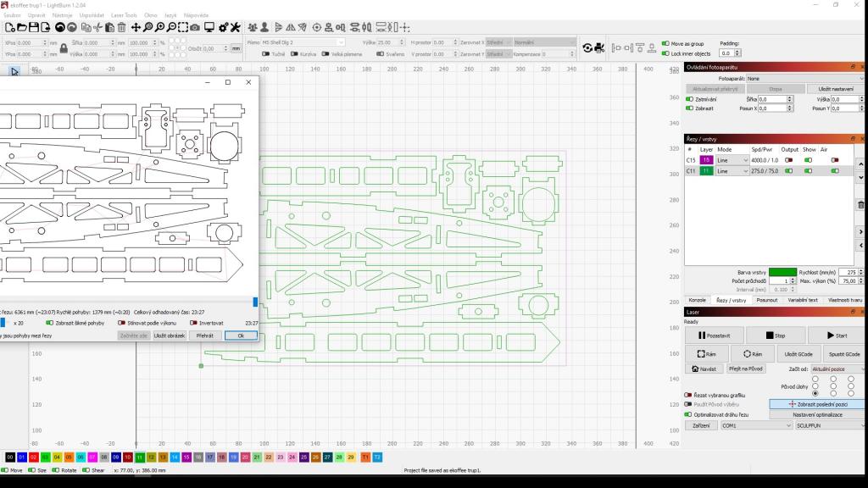Click the Undo arrow icon in toolbar
Viewport: 868px width, 488px height.
(60, 27)
